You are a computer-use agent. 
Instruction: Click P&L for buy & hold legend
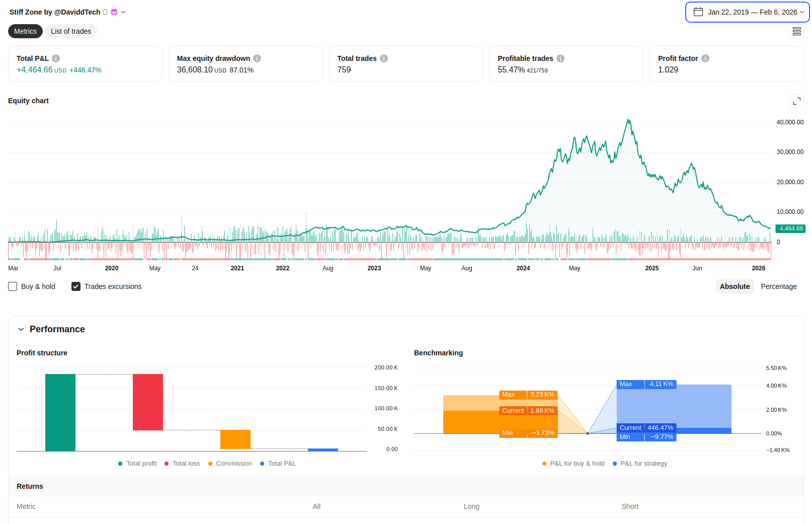pyautogui.click(x=574, y=464)
